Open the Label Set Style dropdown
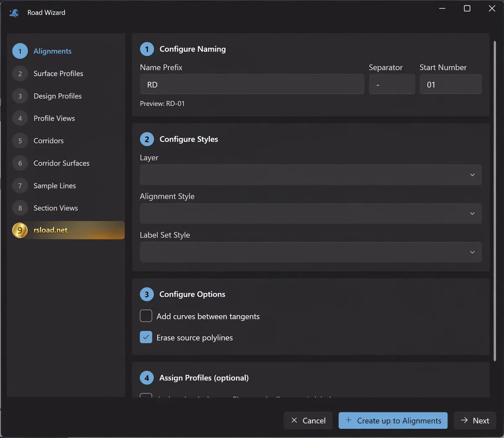The width and height of the screenshot is (504, 438). (x=311, y=252)
